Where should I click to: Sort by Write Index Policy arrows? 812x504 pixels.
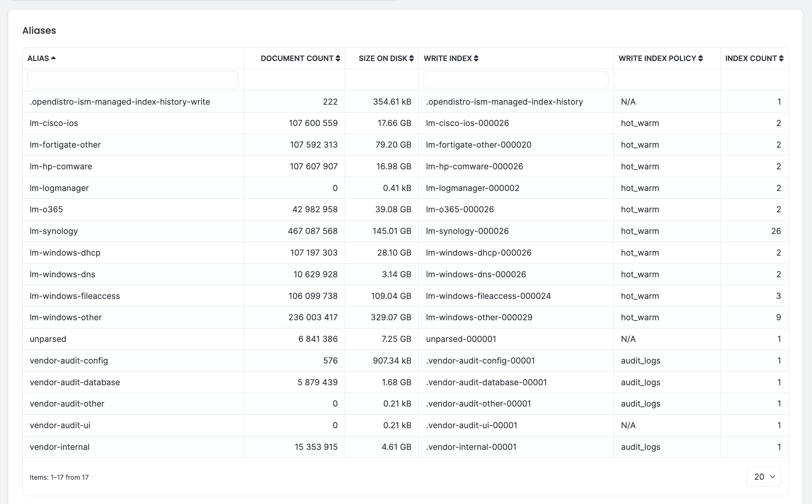pos(701,58)
